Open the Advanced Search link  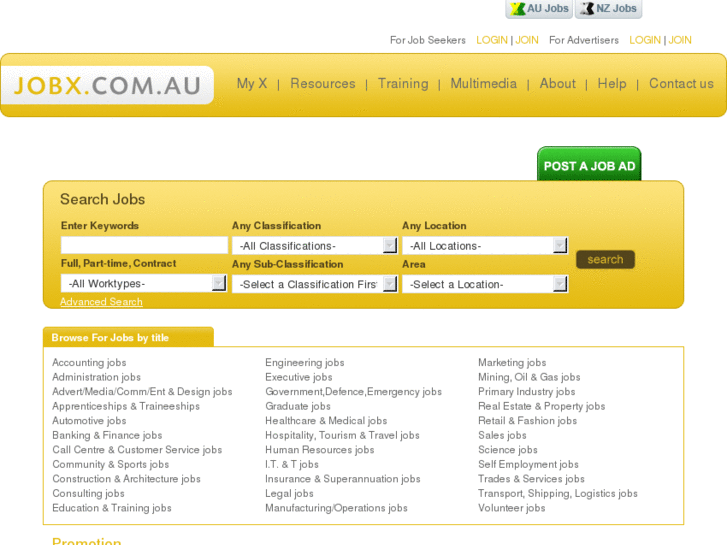click(101, 302)
